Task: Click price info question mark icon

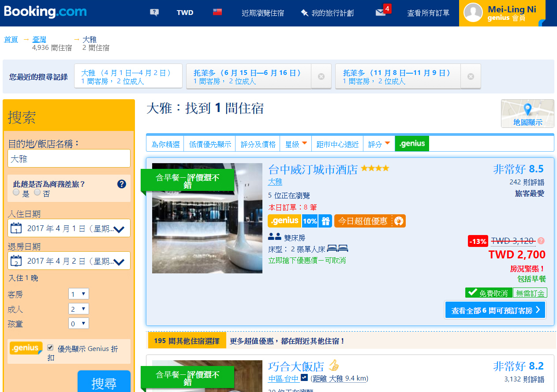Action: tap(541, 241)
